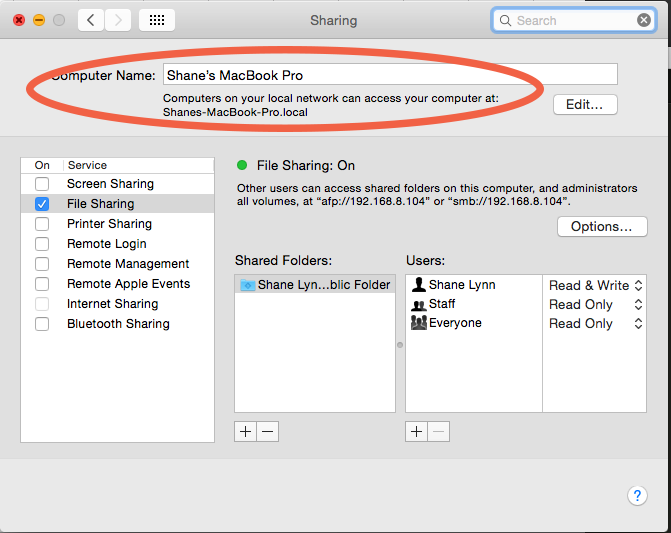Screen dimensions: 671x533
Task: Turn on the Remote Login checkbox
Action: [x=42, y=244]
